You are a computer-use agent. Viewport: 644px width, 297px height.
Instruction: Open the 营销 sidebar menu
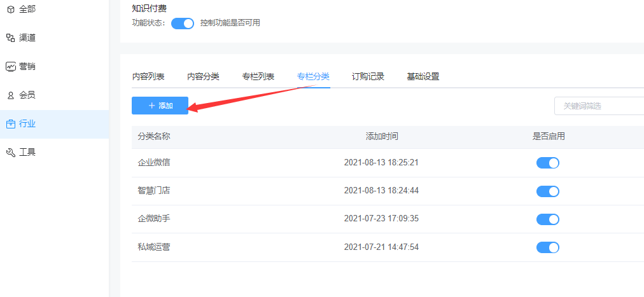click(x=54, y=66)
